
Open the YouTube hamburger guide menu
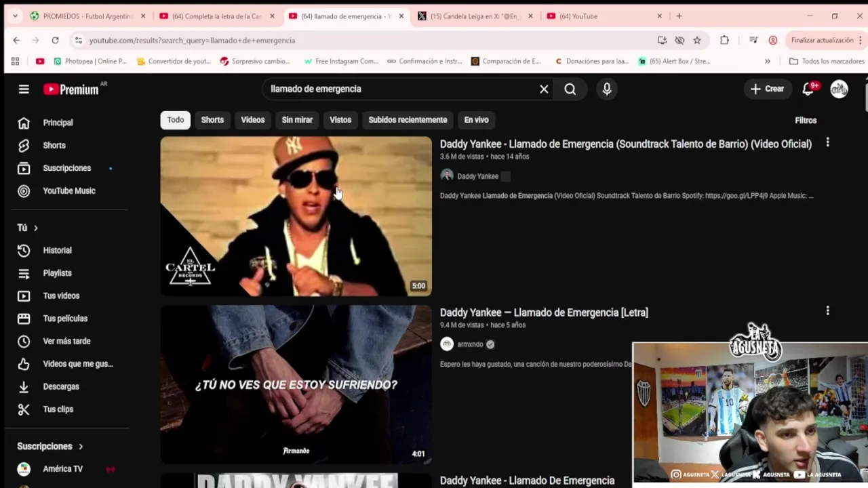tap(24, 89)
